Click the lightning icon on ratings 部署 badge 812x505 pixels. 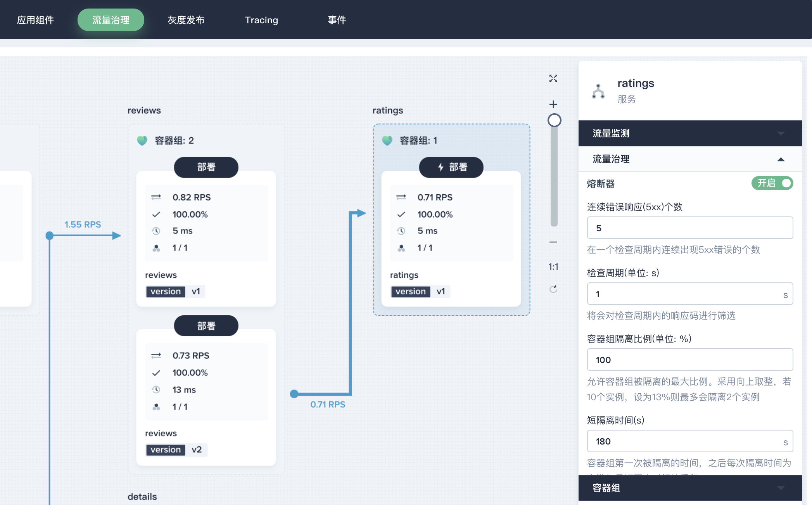coord(440,167)
